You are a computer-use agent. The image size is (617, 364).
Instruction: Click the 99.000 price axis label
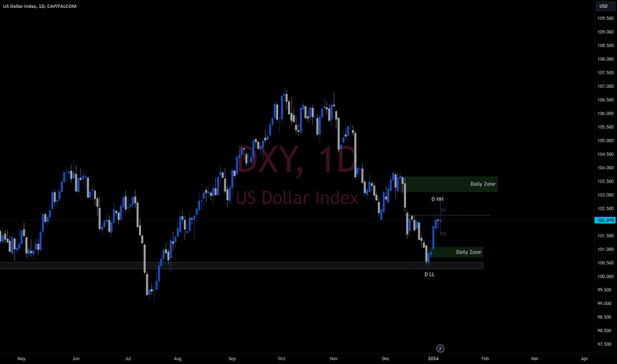pos(606,303)
